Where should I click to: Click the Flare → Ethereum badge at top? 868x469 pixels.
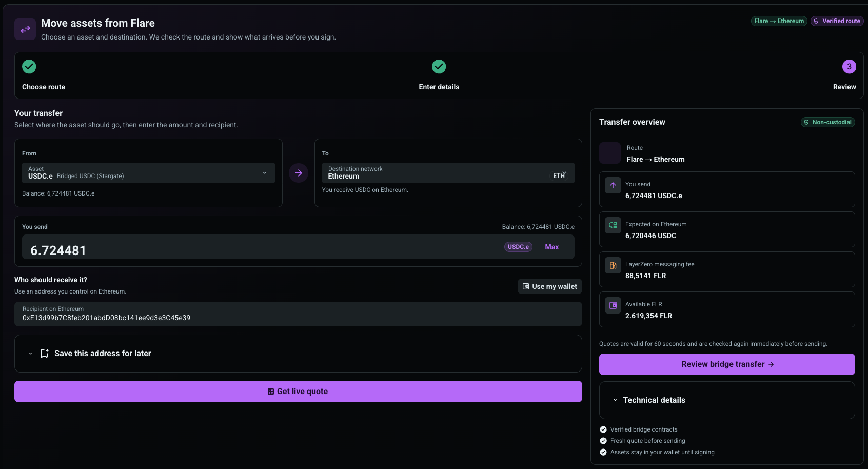click(779, 21)
